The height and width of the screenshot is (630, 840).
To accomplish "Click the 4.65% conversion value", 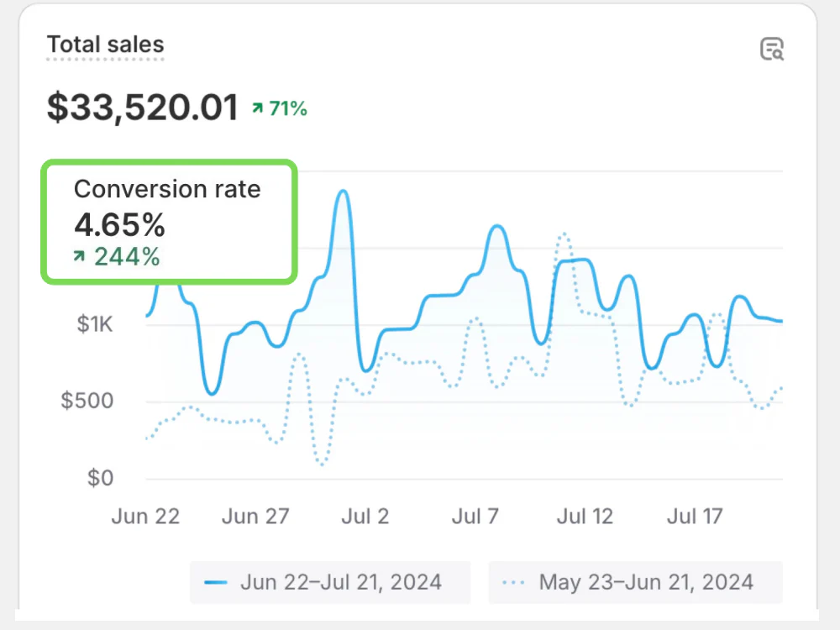I will point(119,225).
